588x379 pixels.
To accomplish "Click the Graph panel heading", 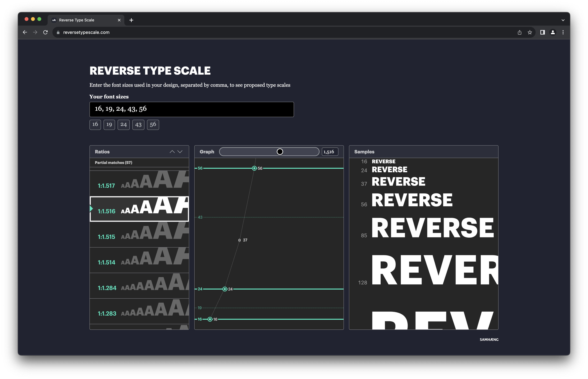I will [207, 152].
